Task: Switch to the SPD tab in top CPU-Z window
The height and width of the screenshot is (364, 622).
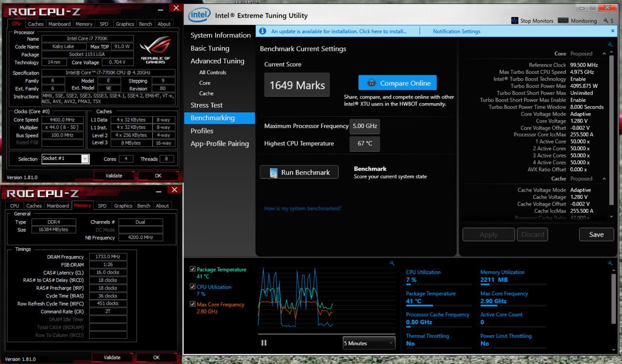Action: point(104,24)
